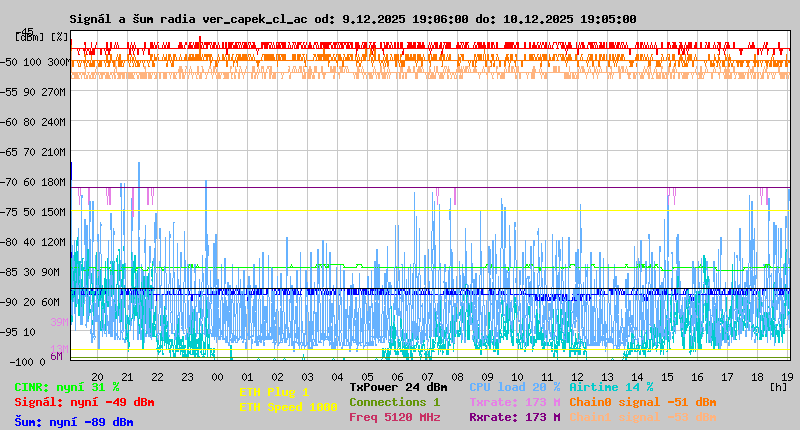Click the Chain0 signal -51 dBm legend

642,402
